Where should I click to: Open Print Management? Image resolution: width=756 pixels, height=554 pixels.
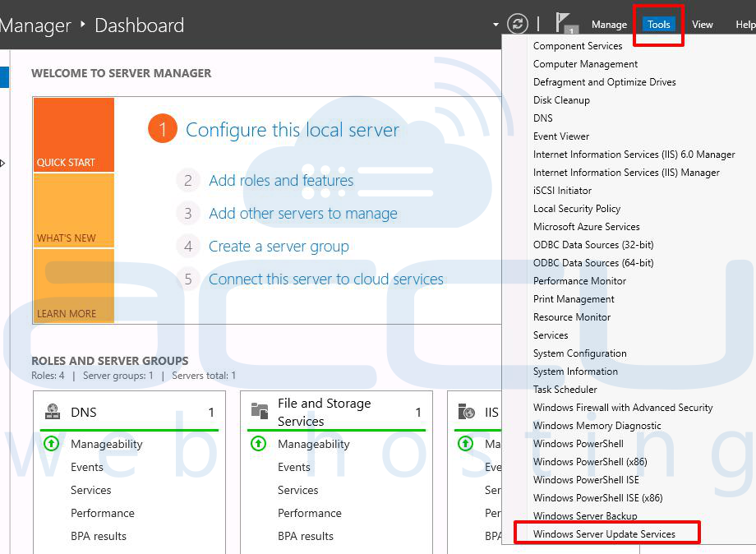point(574,299)
